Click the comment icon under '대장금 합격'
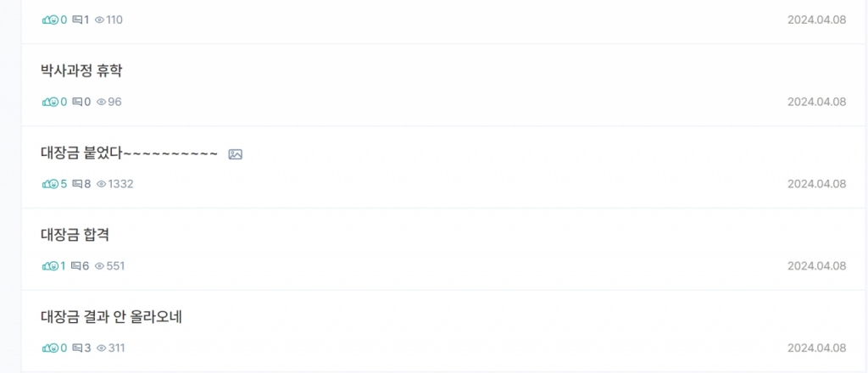This screenshot has height=373, width=868. point(77,267)
